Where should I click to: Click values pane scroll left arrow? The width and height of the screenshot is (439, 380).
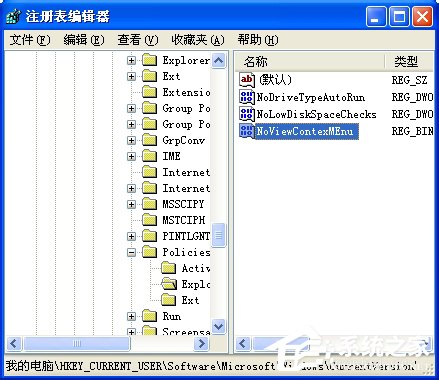[x=243, y=343]
